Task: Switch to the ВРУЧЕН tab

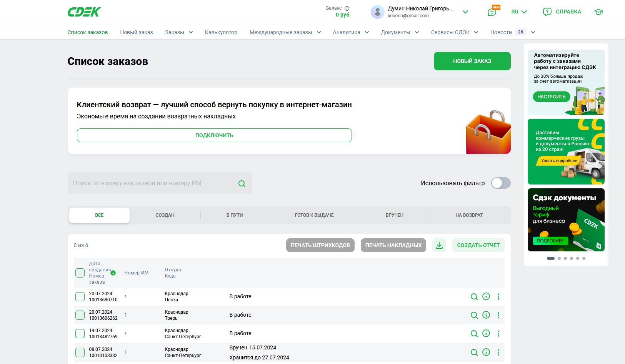Action: coord(395,215)
